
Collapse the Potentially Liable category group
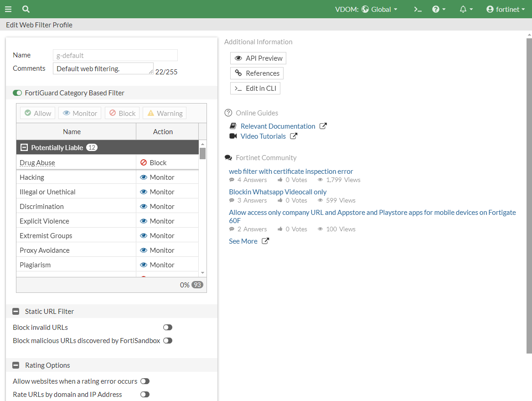[24, 147]
